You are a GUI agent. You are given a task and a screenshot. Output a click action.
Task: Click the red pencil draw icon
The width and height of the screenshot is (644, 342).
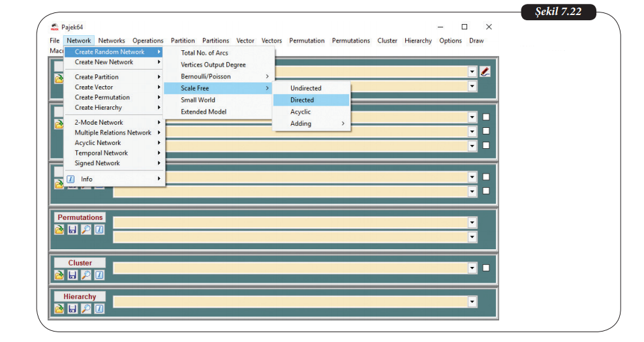(485, 72)
